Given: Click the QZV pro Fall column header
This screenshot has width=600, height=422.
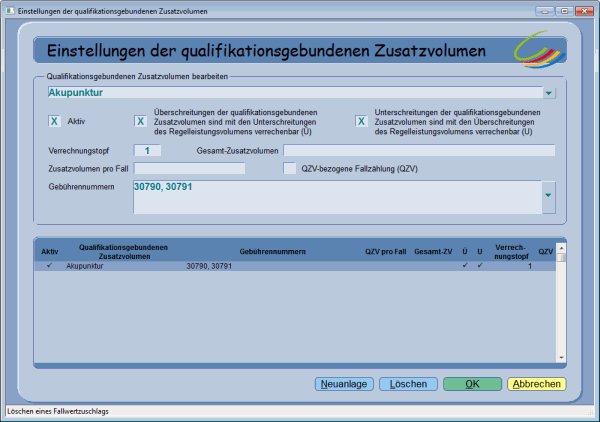Looking at the screenshot, I should tap(385, 252).
